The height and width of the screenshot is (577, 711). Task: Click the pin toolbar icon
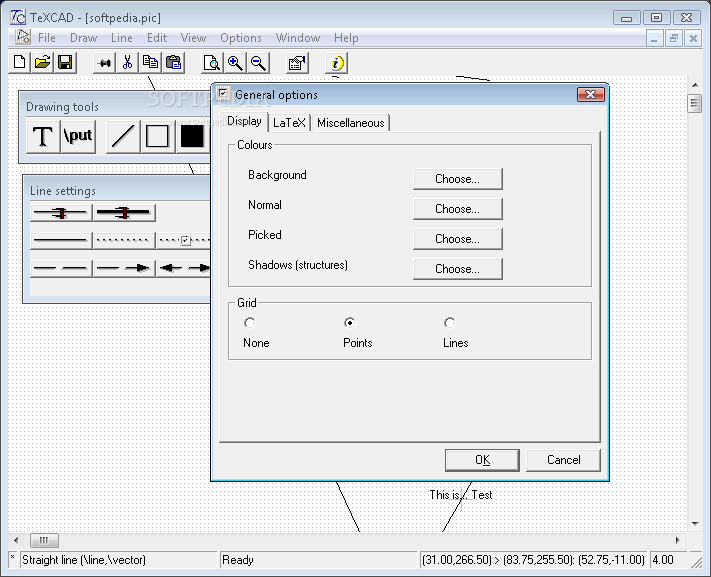click(104, 63)
